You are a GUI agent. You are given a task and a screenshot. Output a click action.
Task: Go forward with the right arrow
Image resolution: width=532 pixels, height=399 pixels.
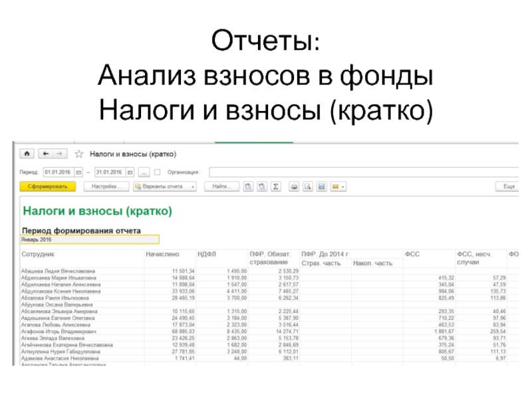60,154
